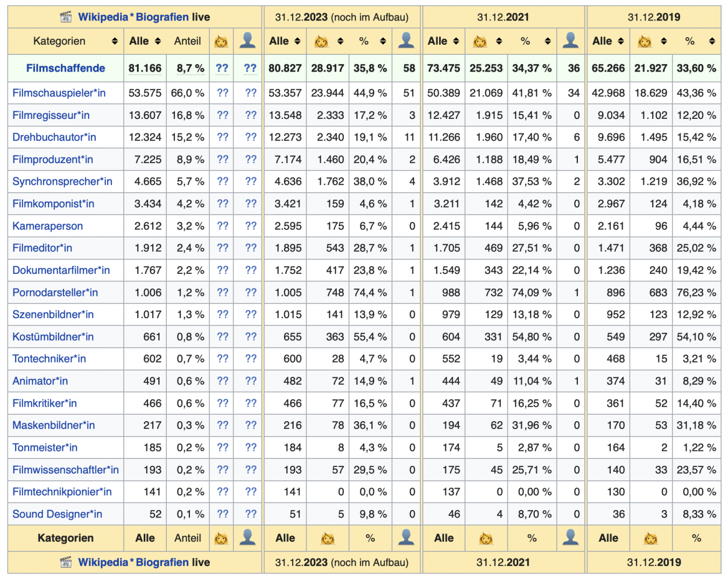Click the person silhouette icon in the live header columns
Image resolution: width=728 pixels, height=581 pixels.
248,40
